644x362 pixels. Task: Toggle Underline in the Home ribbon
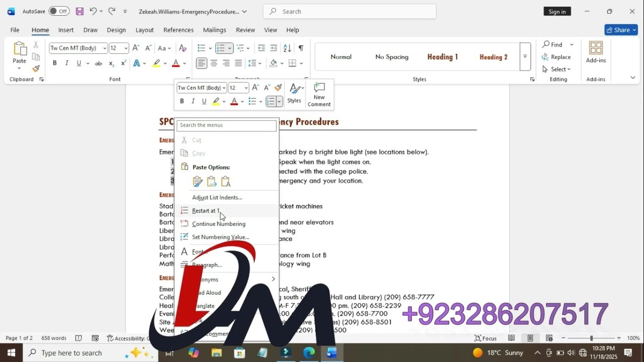79,63
